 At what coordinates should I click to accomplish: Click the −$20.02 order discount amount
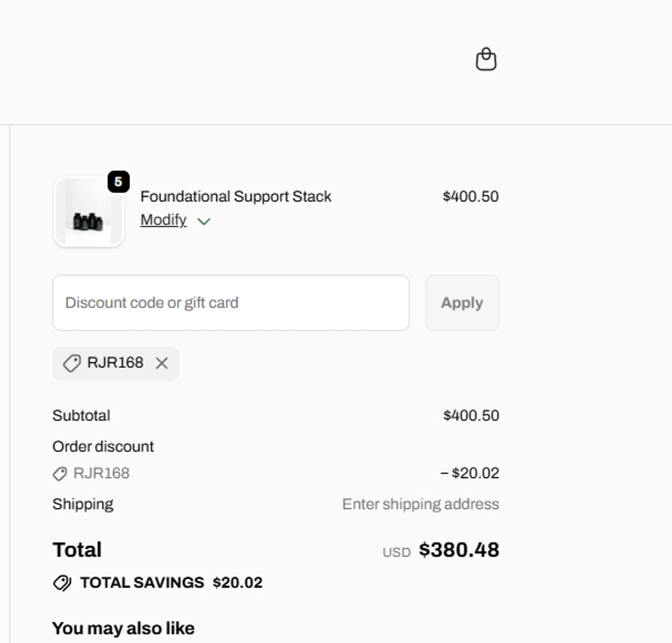pos(470,473)
